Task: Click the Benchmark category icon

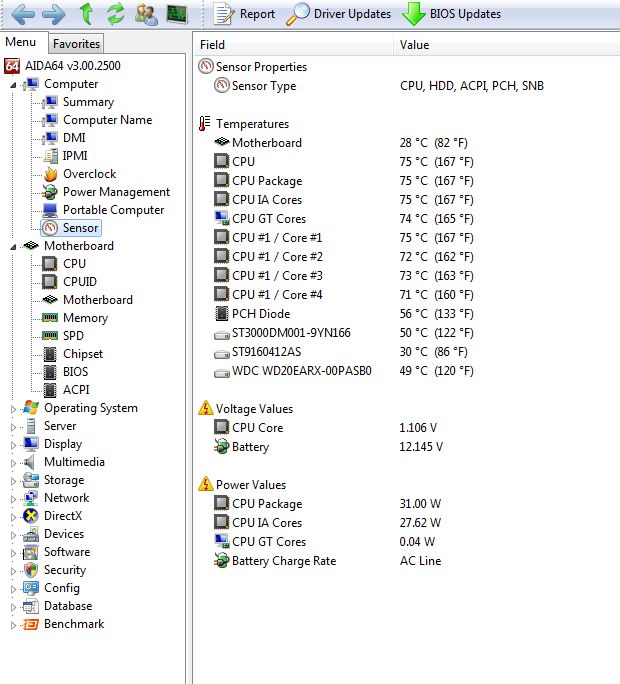Action: pyautogui.click(x=31, y=625)
